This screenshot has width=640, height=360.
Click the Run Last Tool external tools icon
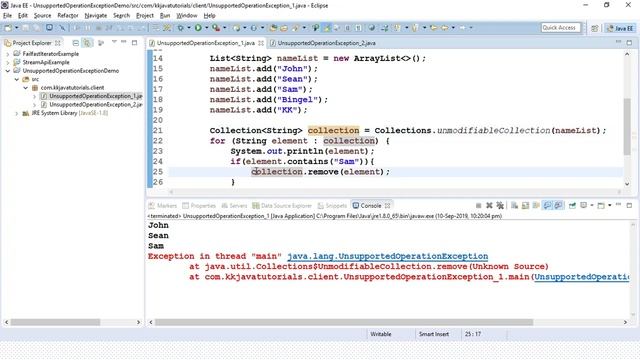pyautogui.click(x=216, y=28)
